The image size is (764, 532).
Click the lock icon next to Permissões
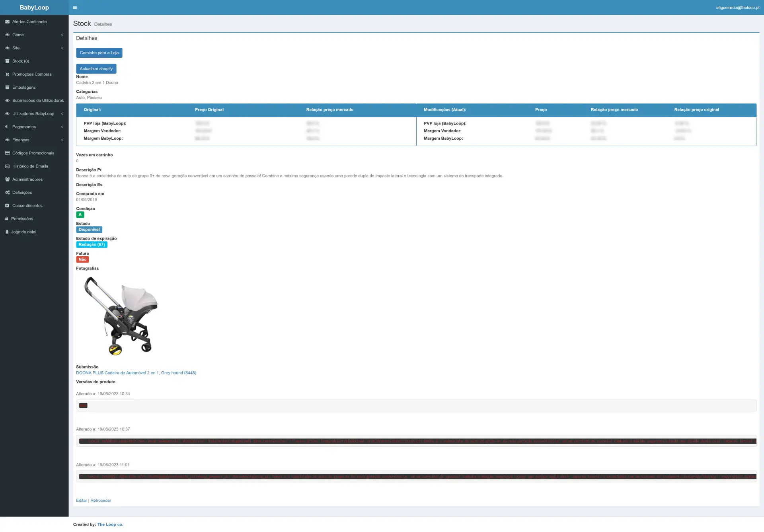click(x=7, y=219)
